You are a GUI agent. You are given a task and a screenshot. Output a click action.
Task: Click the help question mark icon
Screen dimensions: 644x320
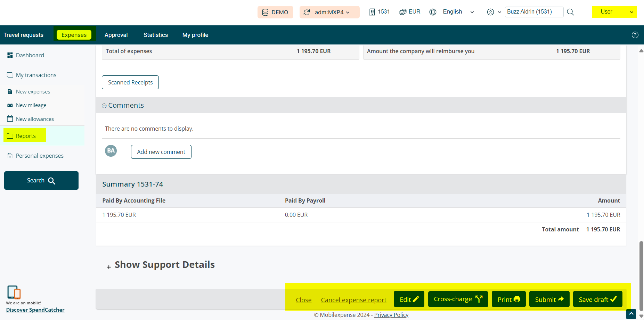tap(635, 35)
